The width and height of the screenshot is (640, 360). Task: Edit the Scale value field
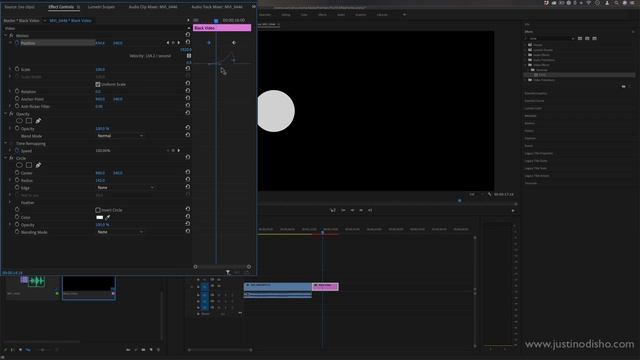100,69
